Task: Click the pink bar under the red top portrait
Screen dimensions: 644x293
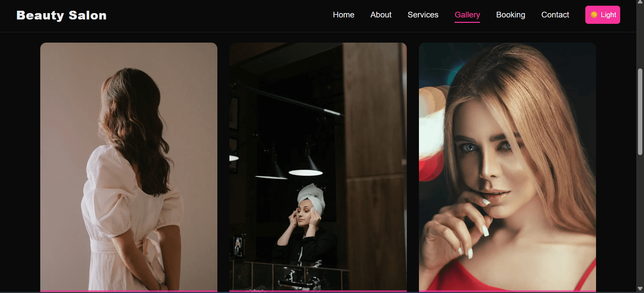Action: tap(507, 291)
